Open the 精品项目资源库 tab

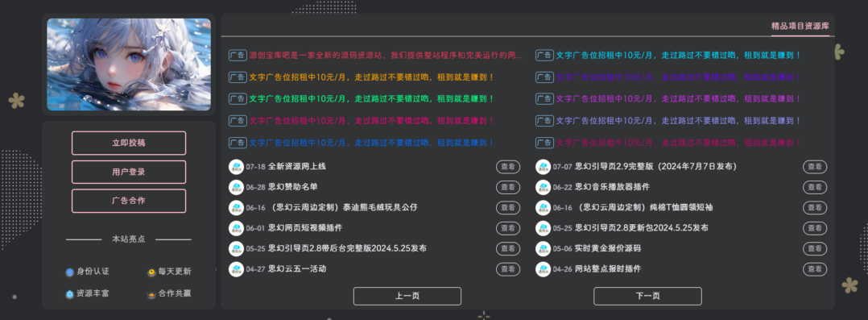tap(800, 26)
